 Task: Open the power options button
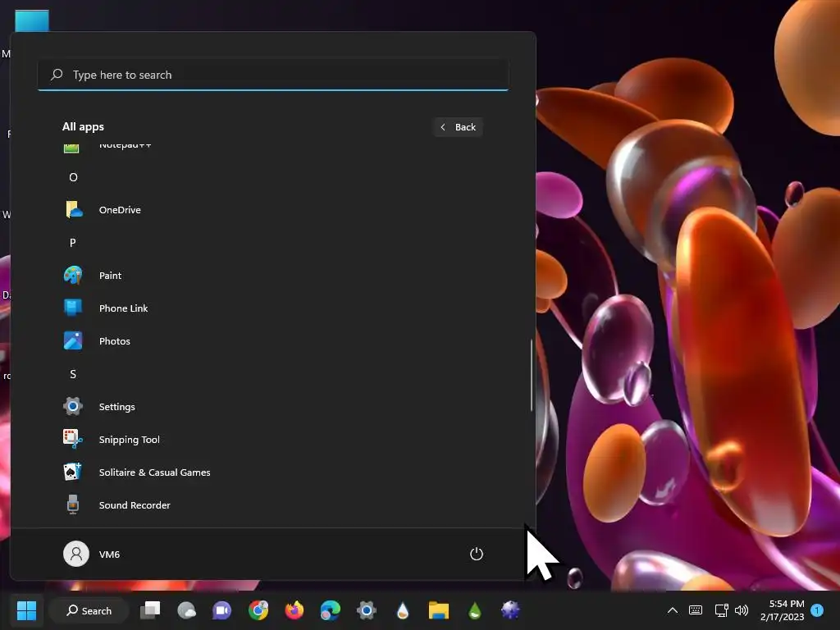tap(477, 554)
